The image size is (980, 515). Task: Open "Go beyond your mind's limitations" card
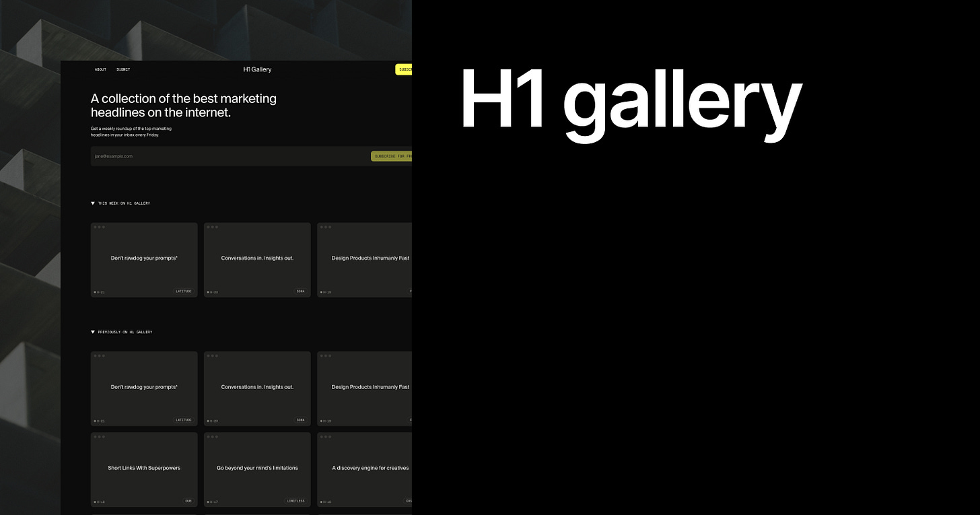click(x=257, y=469)
